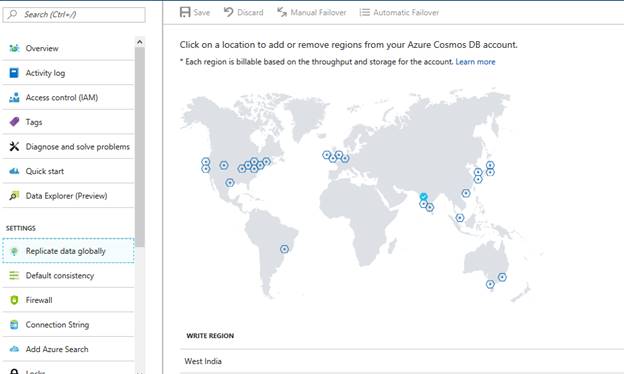Click the Discard undo arrow icon
Image resolution: width=624 pixels, height=374 pixels.
(x=228, y=12)
